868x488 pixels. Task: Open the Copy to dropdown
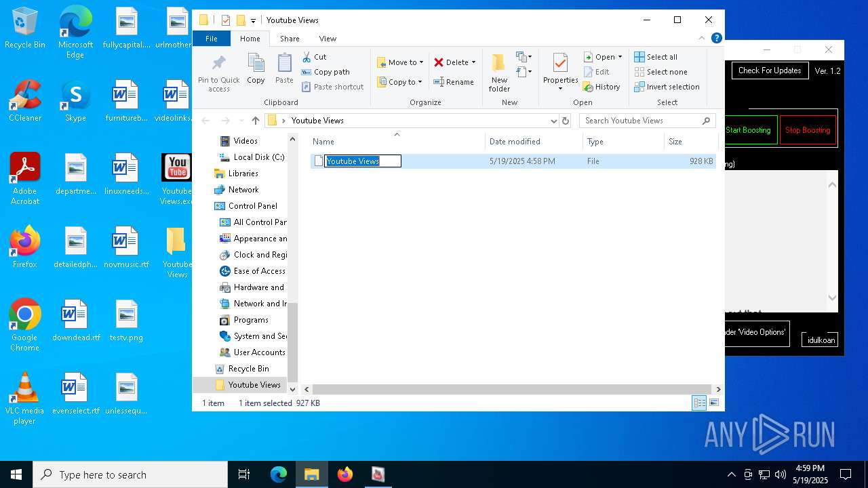[399, 82]
